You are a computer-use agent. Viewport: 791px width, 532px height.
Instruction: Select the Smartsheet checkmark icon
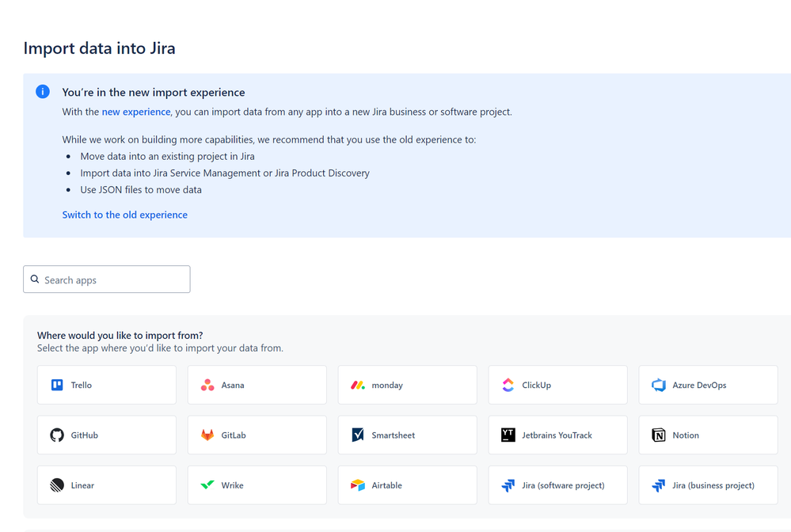click(x=358, y=435)
